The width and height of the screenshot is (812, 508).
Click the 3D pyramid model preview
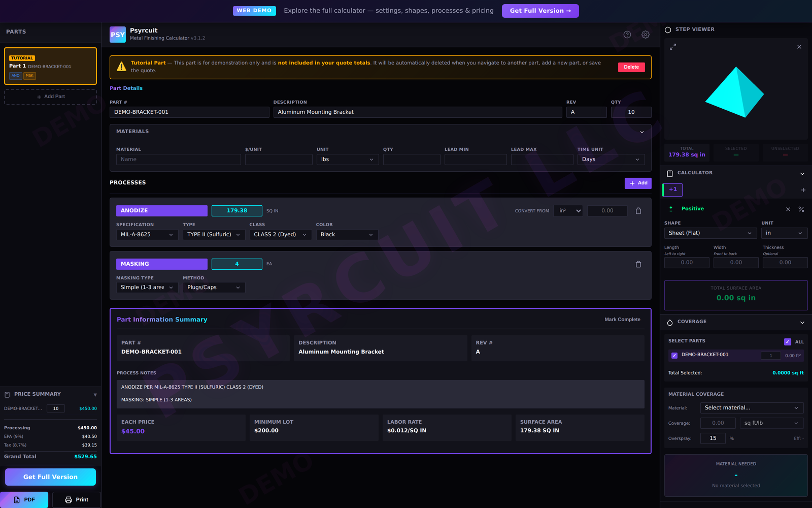(x=735, y=92)
